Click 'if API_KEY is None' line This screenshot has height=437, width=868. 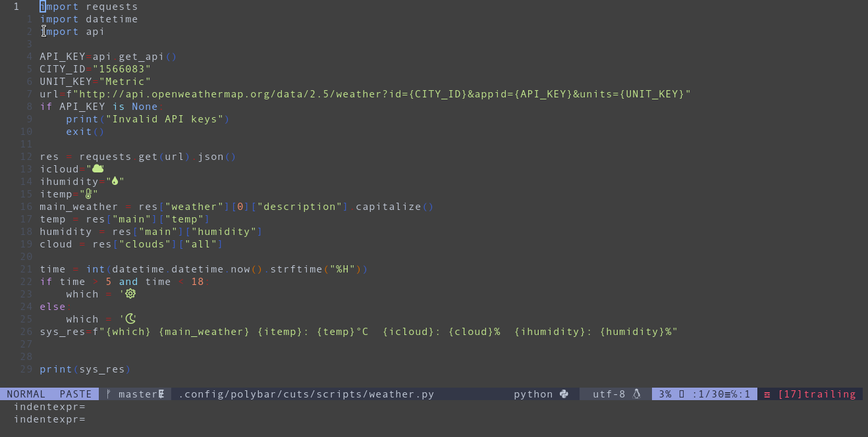coord(102,107)
